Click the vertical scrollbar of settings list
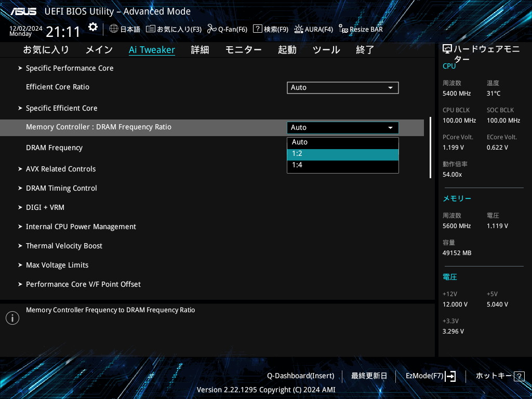The width and height of the screenshot is (532, 399). 430,148
